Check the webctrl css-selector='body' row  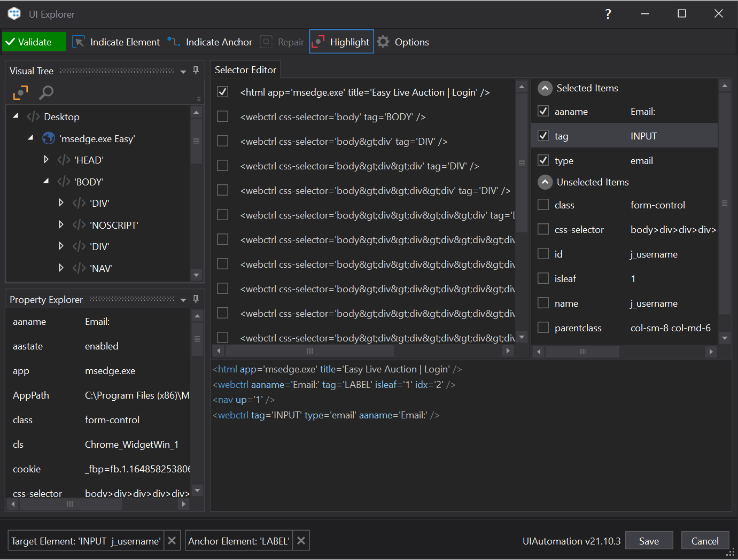223,116
